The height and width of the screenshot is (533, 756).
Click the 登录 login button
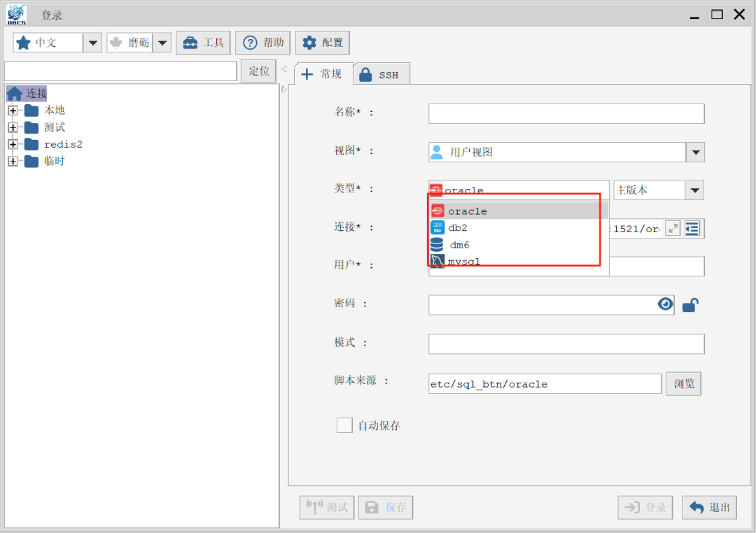pyautogui.click(x=645, y=507)
